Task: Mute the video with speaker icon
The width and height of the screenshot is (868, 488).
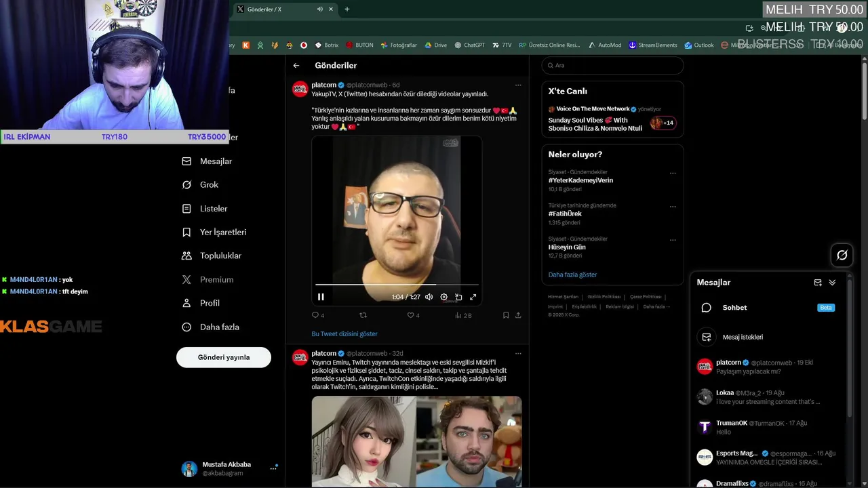Action: 429,297
